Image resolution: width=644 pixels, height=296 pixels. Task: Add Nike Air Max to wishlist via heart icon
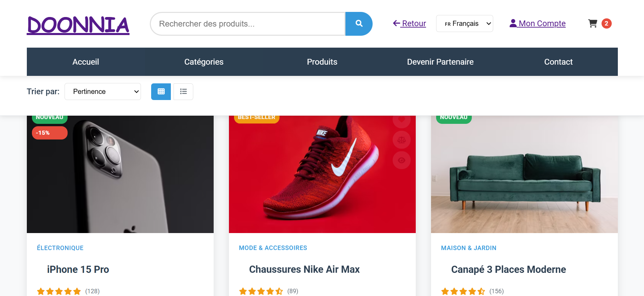401,120
